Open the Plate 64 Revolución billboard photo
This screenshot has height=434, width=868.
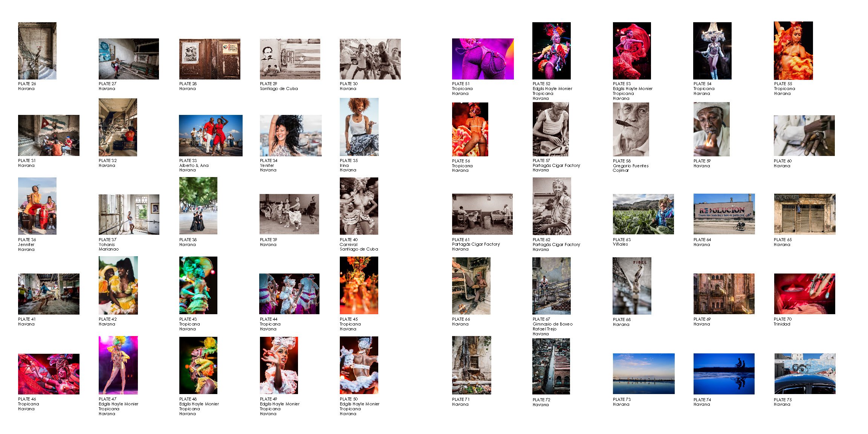point(724,214)
